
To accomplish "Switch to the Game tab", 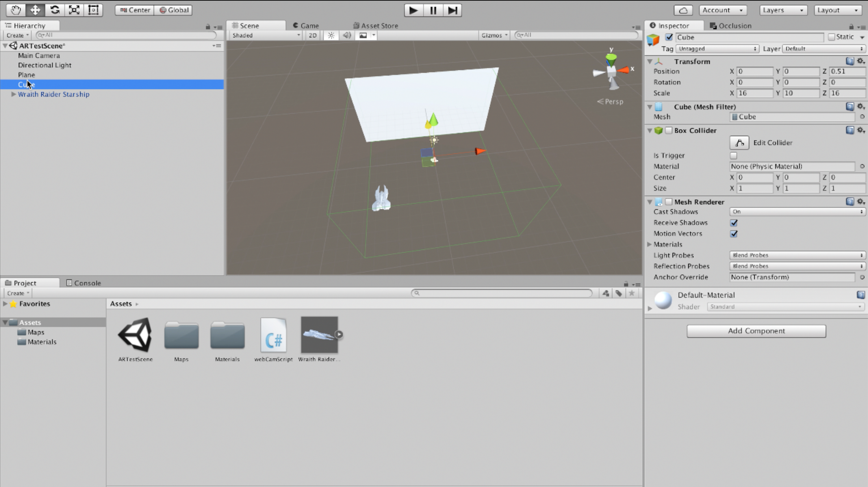I will coord(306,26).
